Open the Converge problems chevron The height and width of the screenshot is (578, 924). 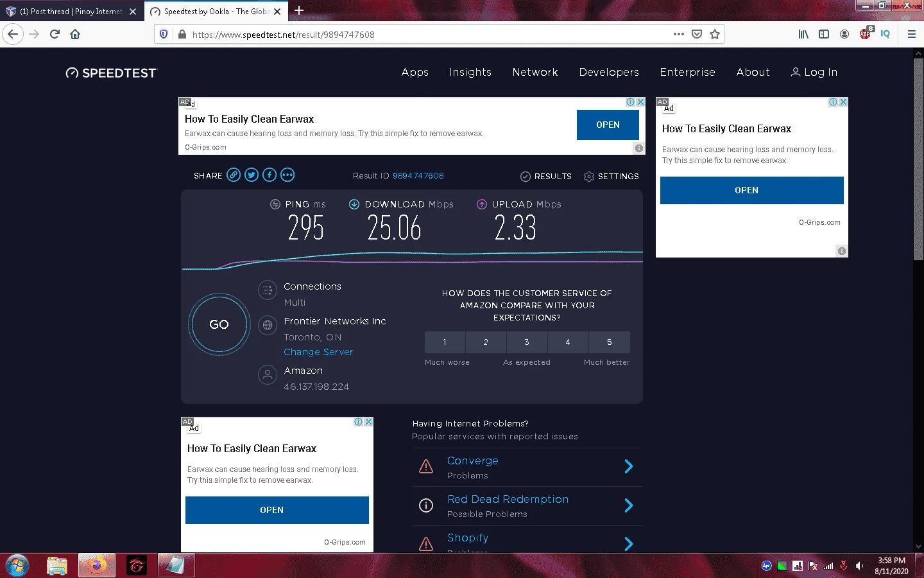[x=629, y=467]
